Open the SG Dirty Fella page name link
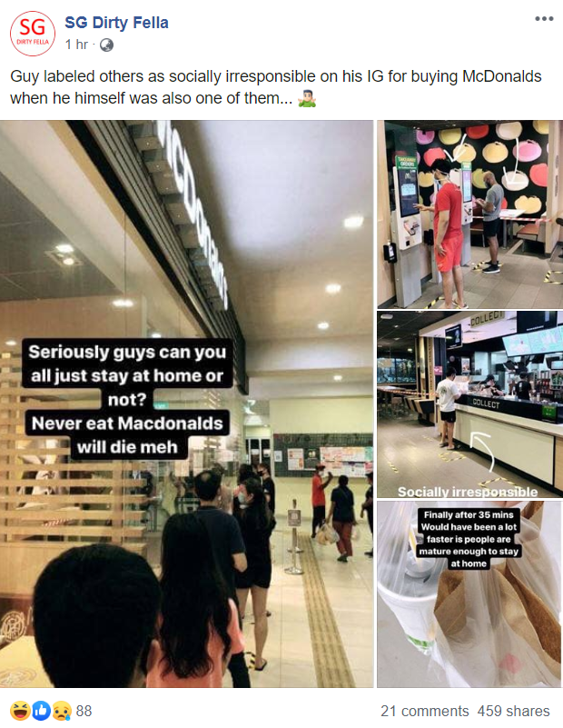This screenshot has width=563, height=728. pos(116,23)
